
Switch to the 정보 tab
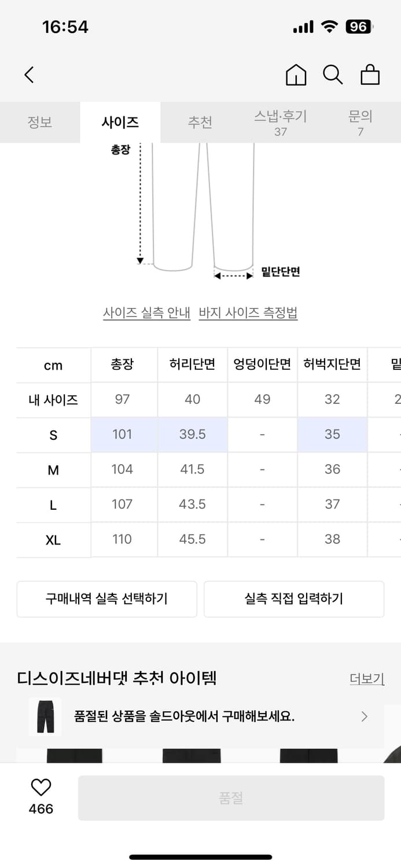pyautogui.click(x=40, y=122)
